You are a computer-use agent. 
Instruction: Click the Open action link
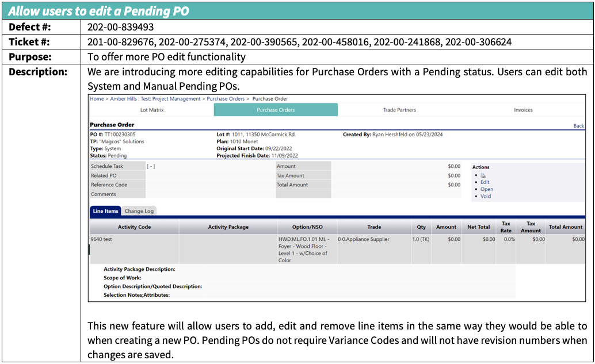[486, 189]
